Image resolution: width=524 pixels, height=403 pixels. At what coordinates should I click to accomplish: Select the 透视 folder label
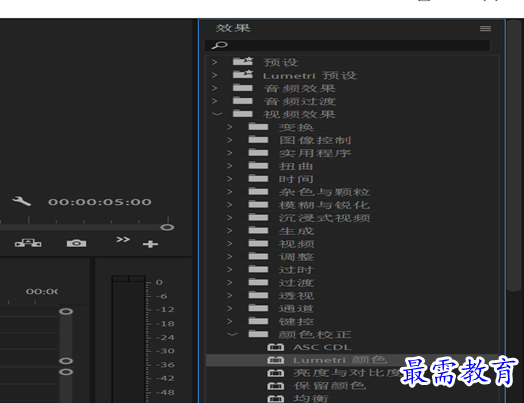tap(296, 295)
